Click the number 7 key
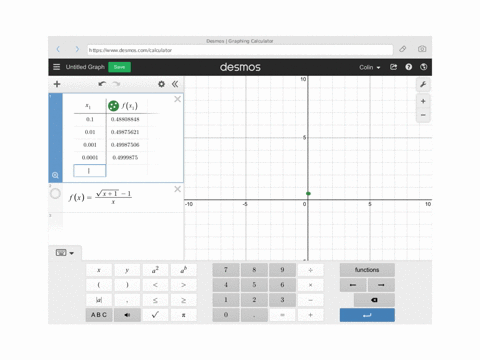 (226, 270)
